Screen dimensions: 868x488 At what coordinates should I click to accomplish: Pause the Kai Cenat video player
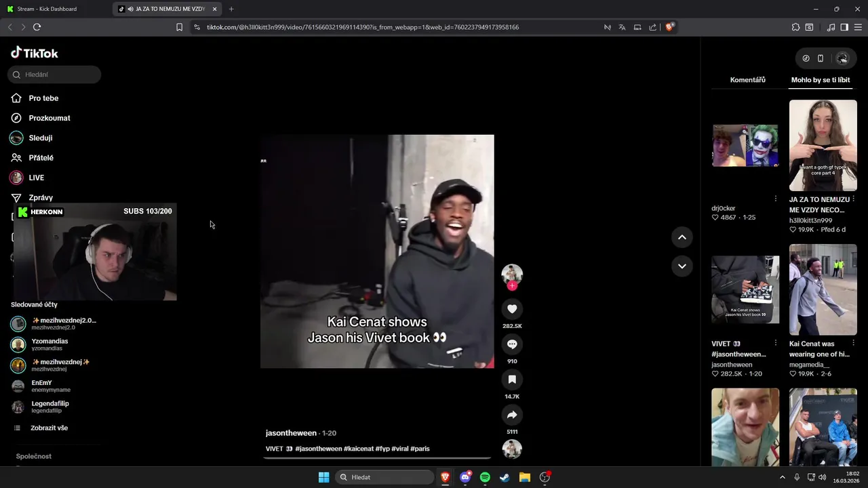pyautogui.click(x=377, y=251)
